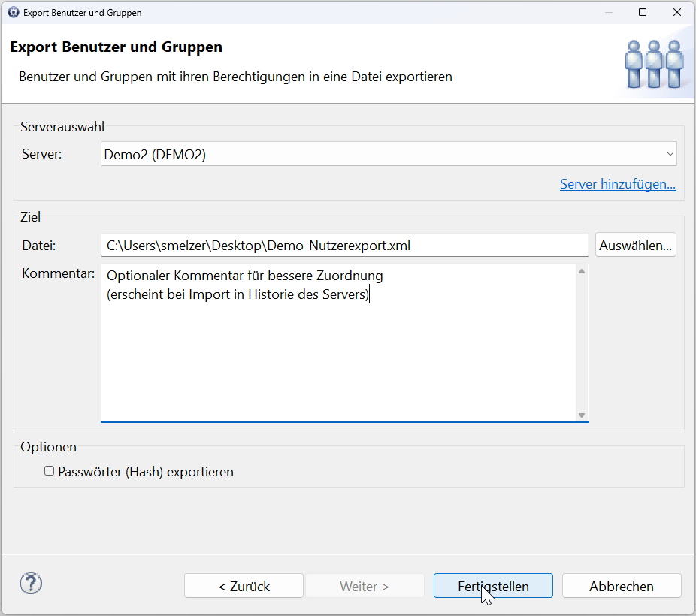The image size is (696, 616).
Task: Close the Export Benutzer und Gruppen dialog
Action: tap(677, 12)
